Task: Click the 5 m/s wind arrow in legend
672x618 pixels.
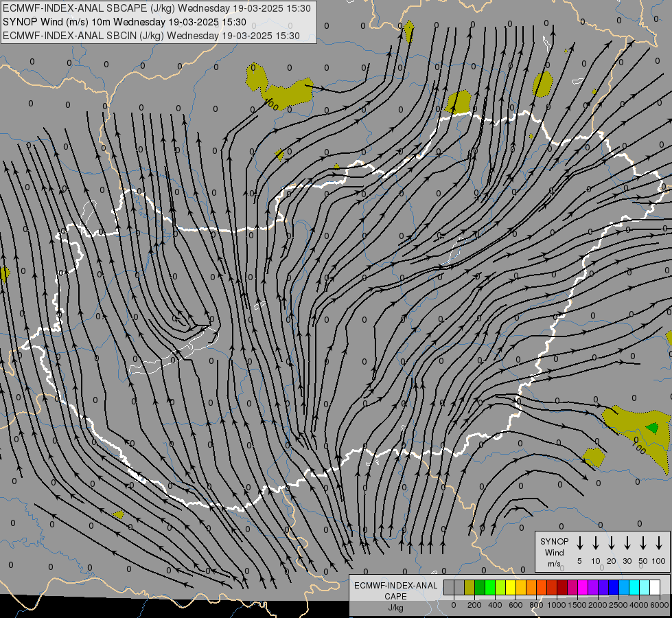Action: tap(579, 542)
